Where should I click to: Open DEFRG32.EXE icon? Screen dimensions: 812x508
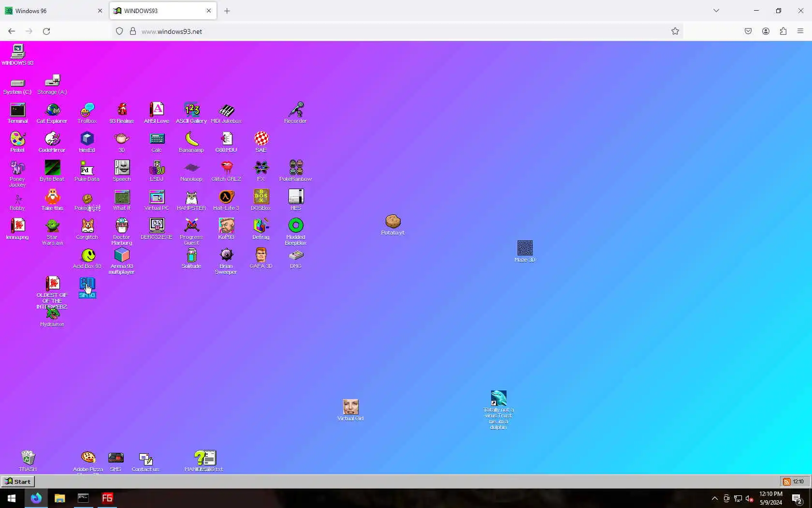point(157,229)
